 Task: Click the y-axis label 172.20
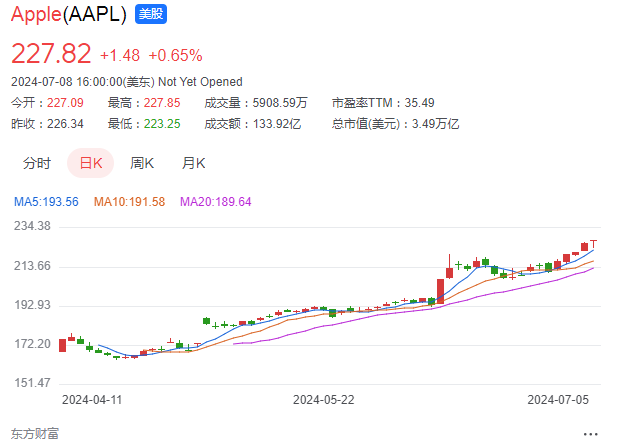[x=32, y=344]
